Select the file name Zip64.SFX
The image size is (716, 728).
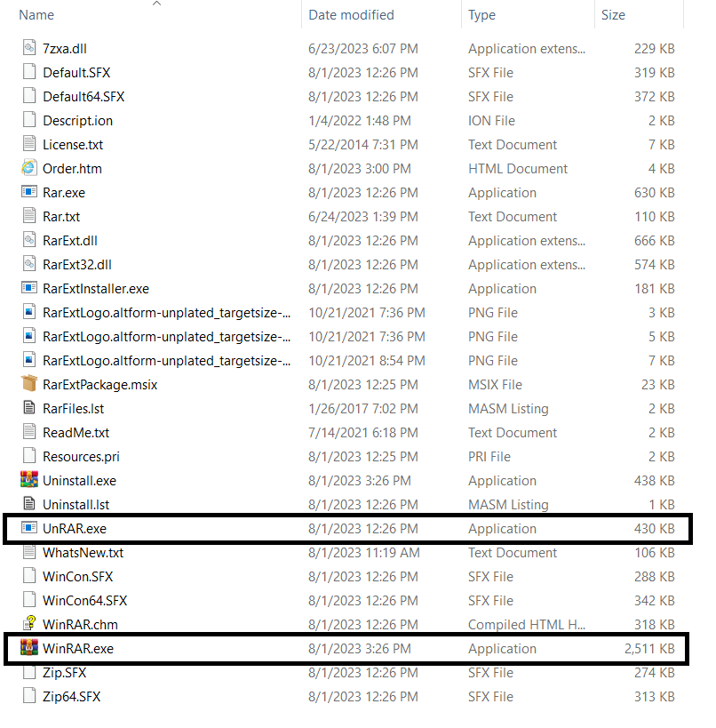coord(71,696)
